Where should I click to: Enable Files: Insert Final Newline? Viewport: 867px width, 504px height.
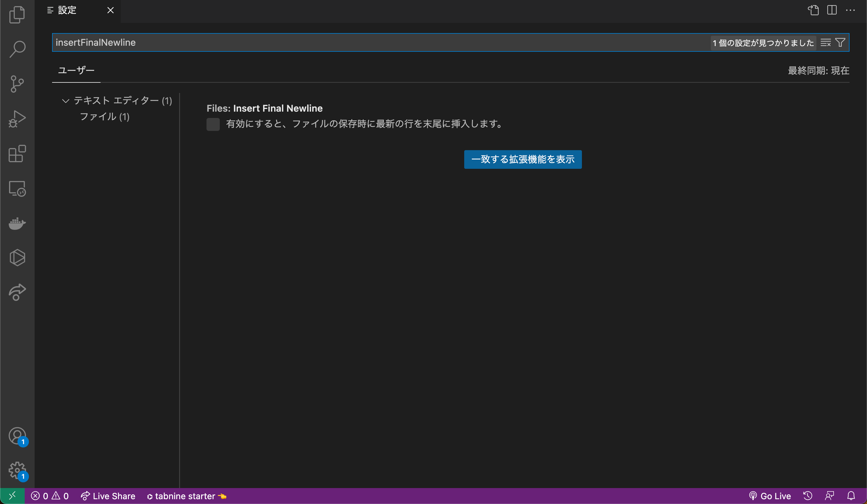pyautogui.click(x=213, y=124)
